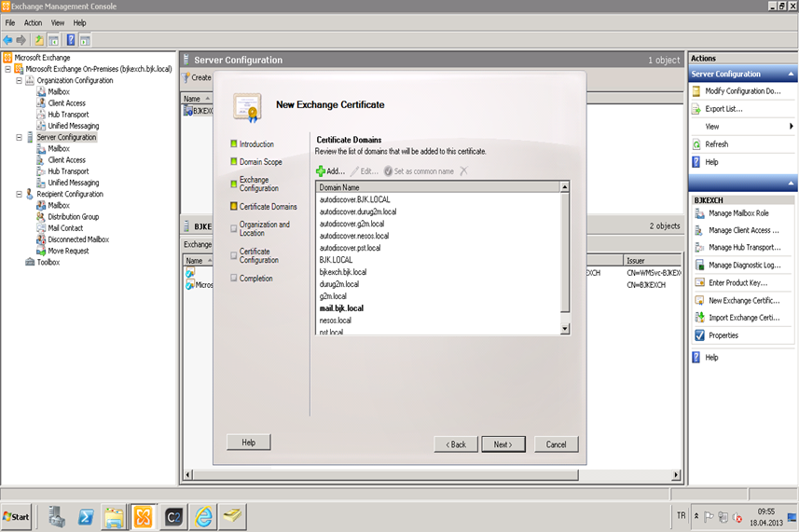Viewport: 799px width, 532px height.
Task: Click the Manage Client Access icon
Action: pos(699,231)
